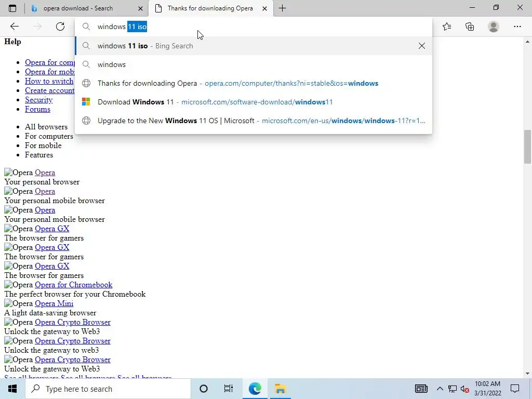The image size is (532, 399).
Task: Open the clock showing 10:02 AM
Action: [x=487, y=389]
